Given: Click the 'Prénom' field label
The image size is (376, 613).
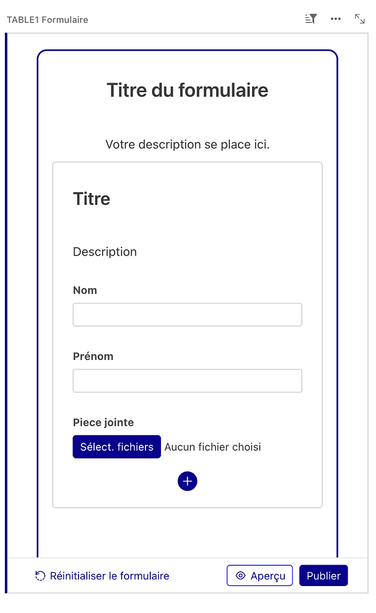Looking at the screenshot, I should (x=93, y=356).
